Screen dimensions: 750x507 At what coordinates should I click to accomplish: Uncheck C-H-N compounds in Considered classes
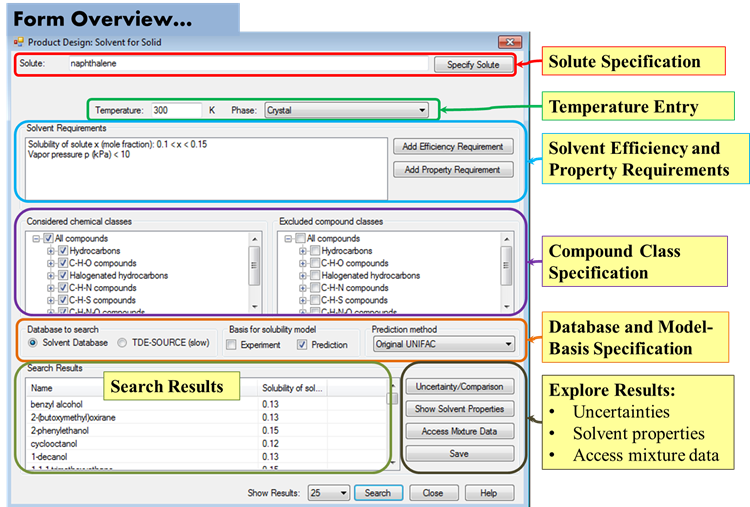click(x=63, y=288)
